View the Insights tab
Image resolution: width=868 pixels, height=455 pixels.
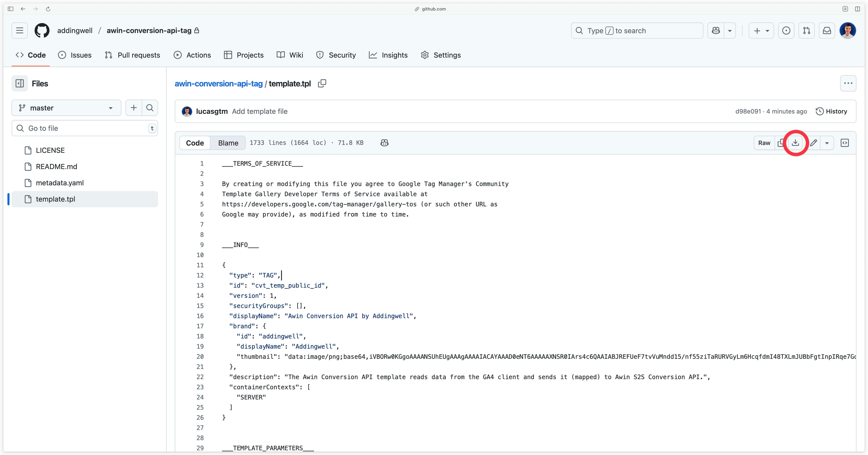[388, 55]
